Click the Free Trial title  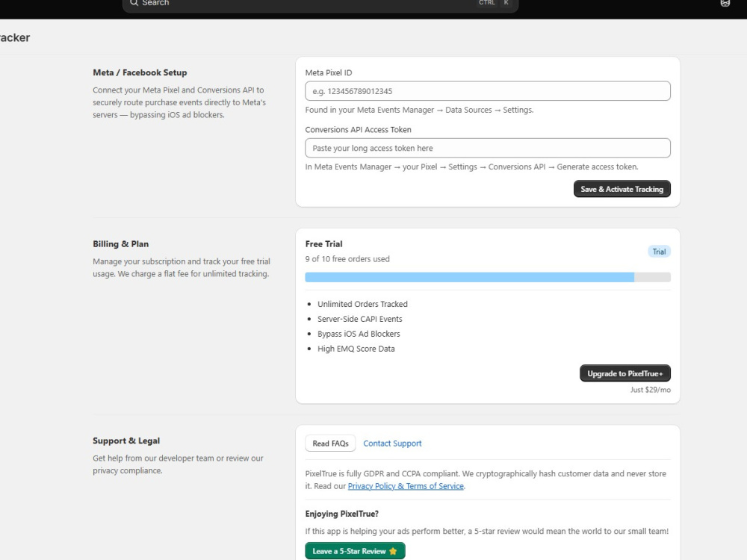pyautogui.click(x=323, y=244)
